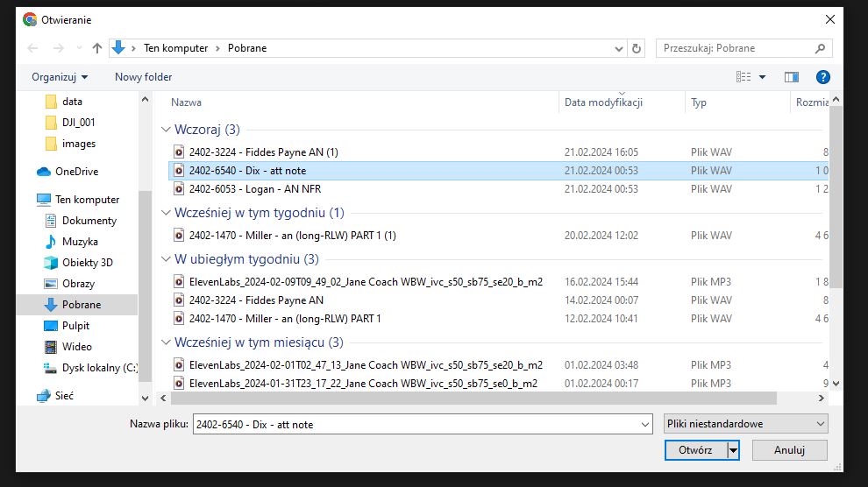The image size is (868, 487).
Task: Sort by Nazwa column header
Action: pyautogui.click(x=186, y=102)
